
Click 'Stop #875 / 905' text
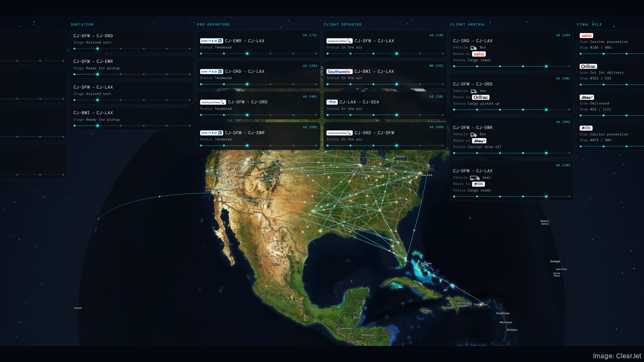[x=595, y=141]
